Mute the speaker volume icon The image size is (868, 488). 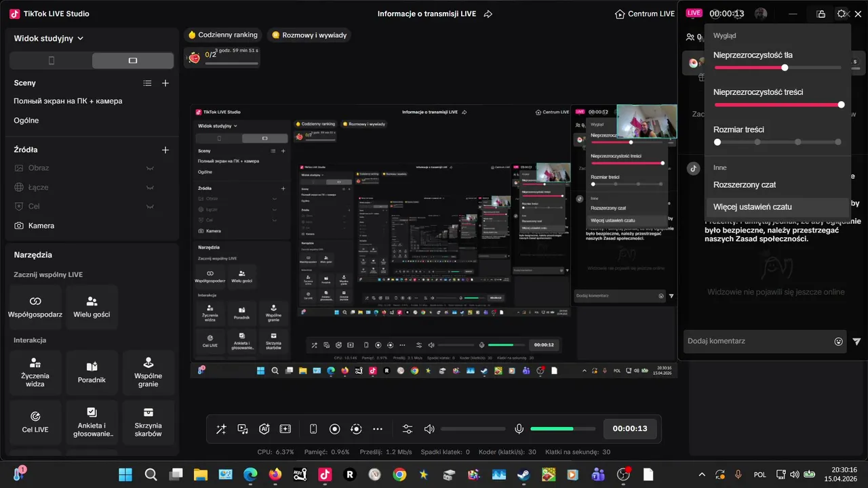click(x=429, y=429)
